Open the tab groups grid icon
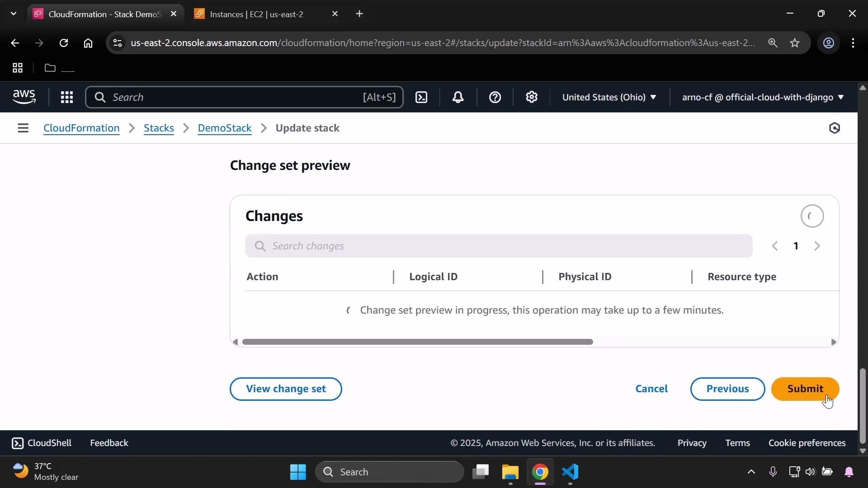Screen dimensions: 868x488 [18, 68]
